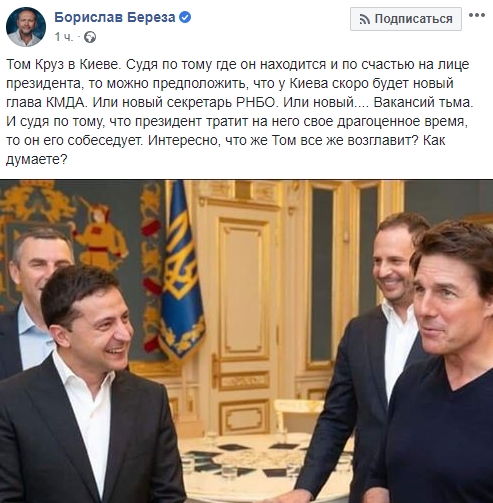Open the '1 ч.' post timestamp link

point(63,37)
